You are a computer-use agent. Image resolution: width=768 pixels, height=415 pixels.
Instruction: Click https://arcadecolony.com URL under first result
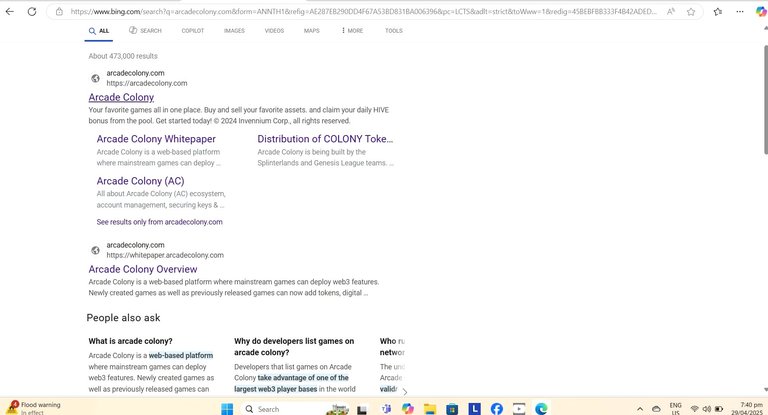(x=147, y=83)
